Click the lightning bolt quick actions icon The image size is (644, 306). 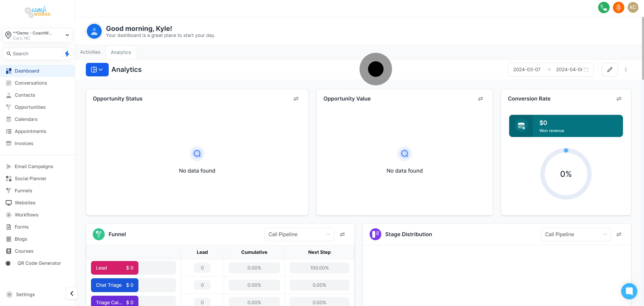(66, 53)
